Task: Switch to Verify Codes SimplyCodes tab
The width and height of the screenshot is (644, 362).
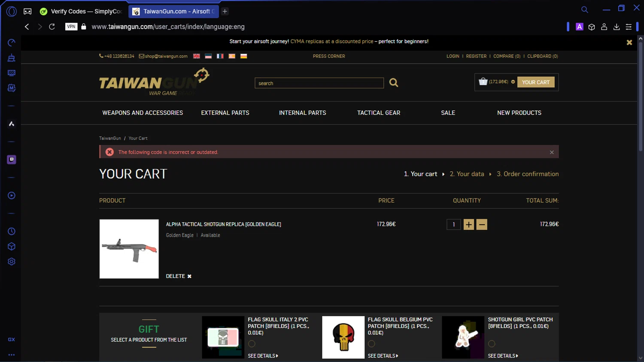Action: pyautogui.click(x=81, y=12)
